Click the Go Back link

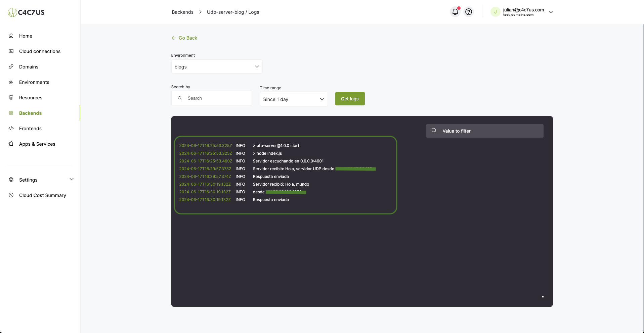click(184, 38)
